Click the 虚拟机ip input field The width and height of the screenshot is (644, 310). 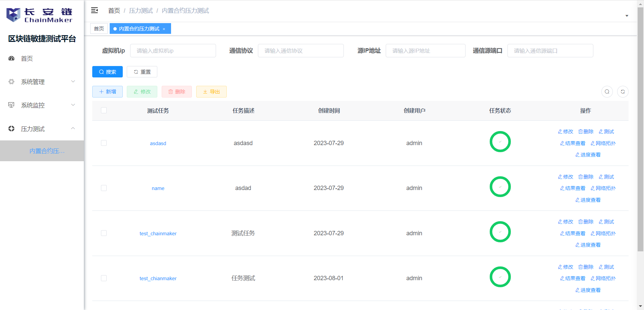[x=173, y=51]
